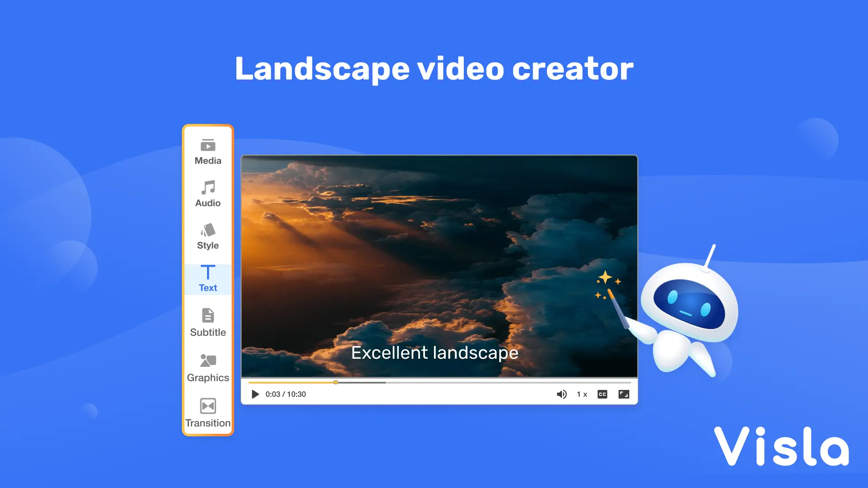Open the 1x playback speed control
Image resolution: width=868 pixels, height=488 pixels.
pyautogui.click(x=581, y=394)
